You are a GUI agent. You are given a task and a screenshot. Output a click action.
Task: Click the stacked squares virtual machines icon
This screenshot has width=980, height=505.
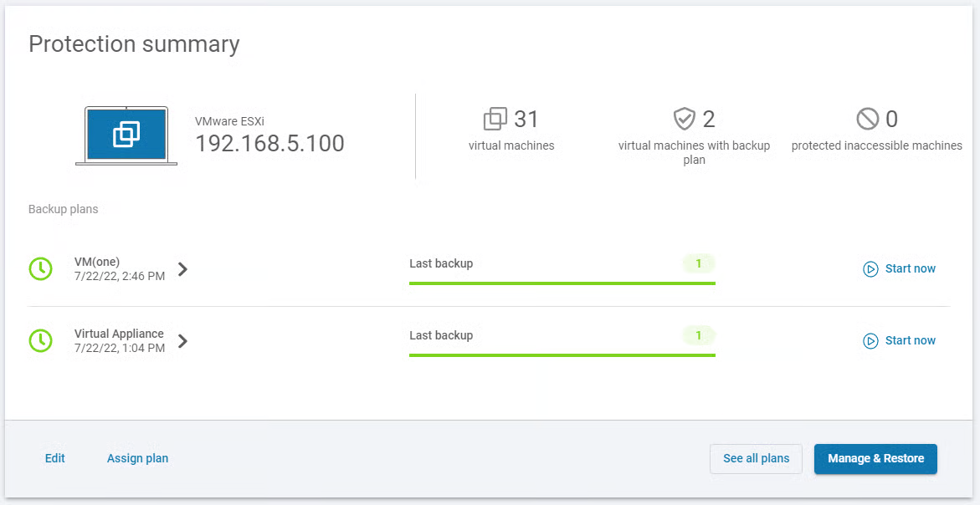click(495, 120)
